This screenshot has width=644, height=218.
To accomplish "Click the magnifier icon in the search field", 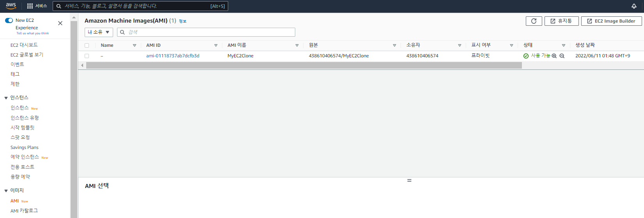I will 122,32.
